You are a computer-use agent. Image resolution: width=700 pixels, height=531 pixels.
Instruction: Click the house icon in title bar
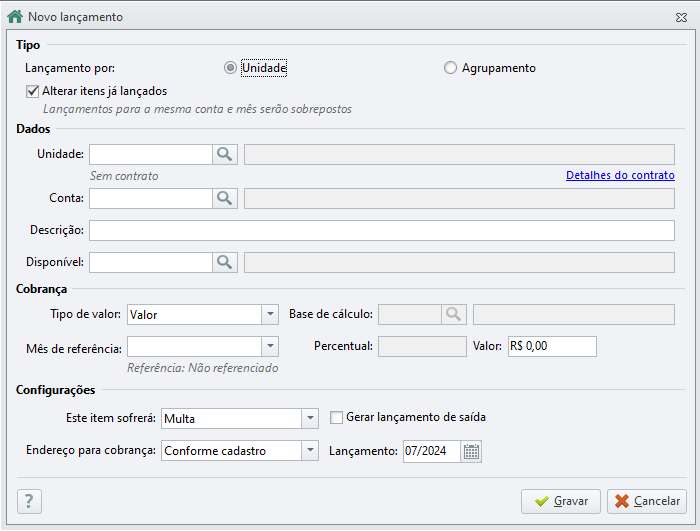point(15,17)
